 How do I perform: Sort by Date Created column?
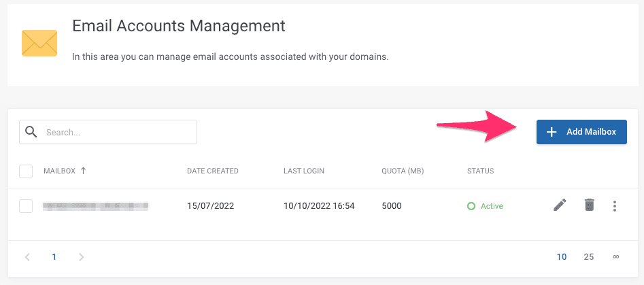tap(212, 171)
